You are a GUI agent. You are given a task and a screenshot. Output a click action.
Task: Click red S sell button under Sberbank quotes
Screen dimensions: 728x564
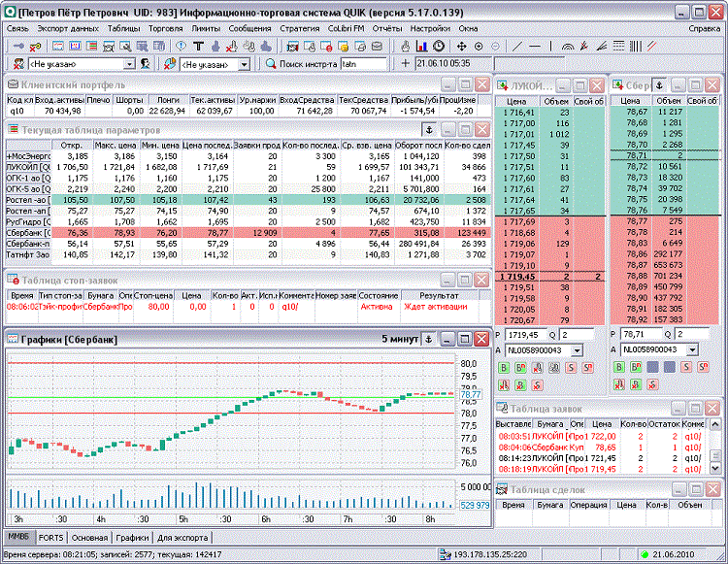(686, 367)
